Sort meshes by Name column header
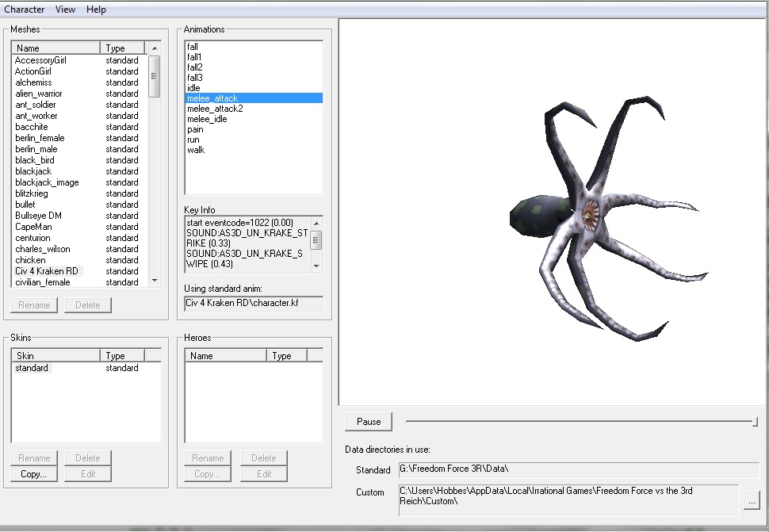This screenshot has height=532, width=769. tap(55, 48)
